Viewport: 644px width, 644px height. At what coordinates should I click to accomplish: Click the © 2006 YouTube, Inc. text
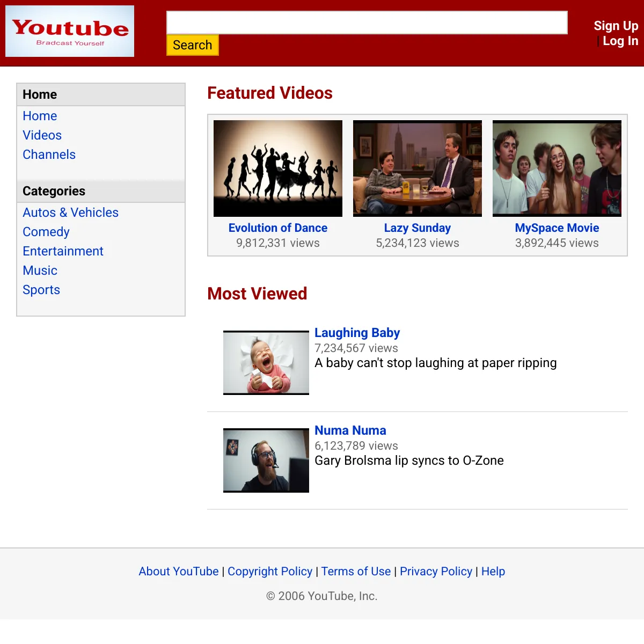(322, 596)
